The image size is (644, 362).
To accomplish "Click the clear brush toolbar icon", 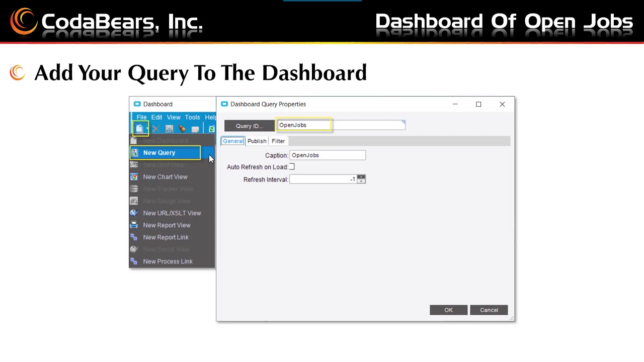I will [182, 129].
